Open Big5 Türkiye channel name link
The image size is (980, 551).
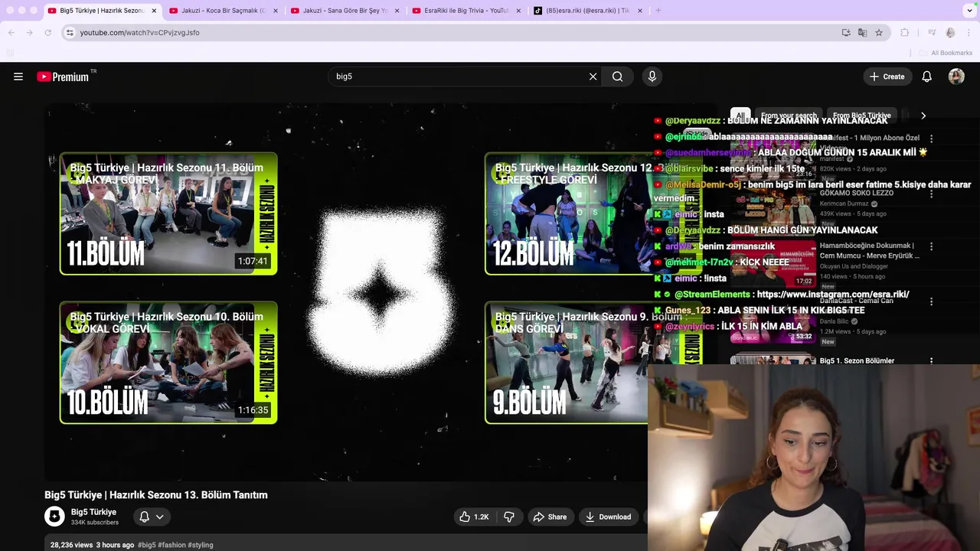point(93,512)
